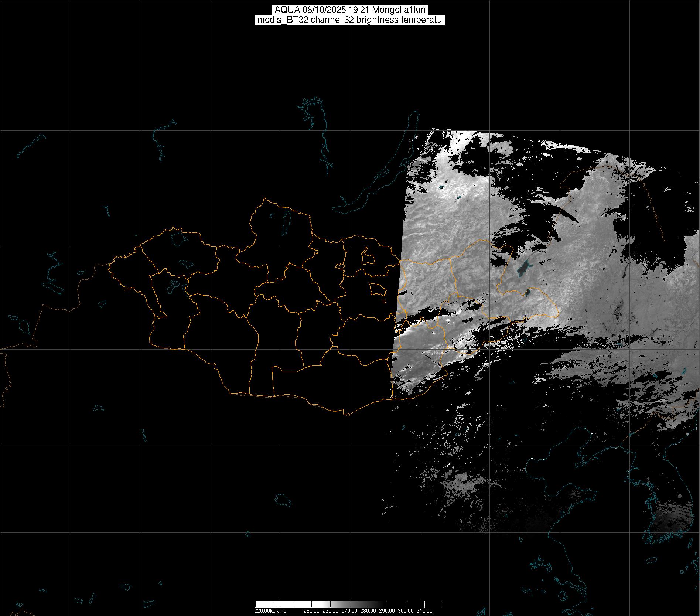Click Uvs Lake outline in northwest Mongolia

178,238
